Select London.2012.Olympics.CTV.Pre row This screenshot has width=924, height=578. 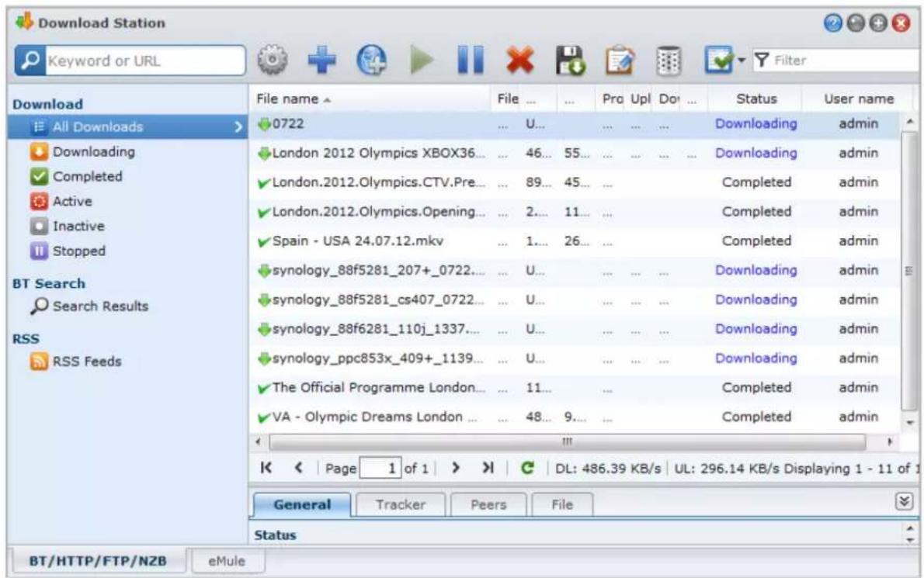click(575, 182)
